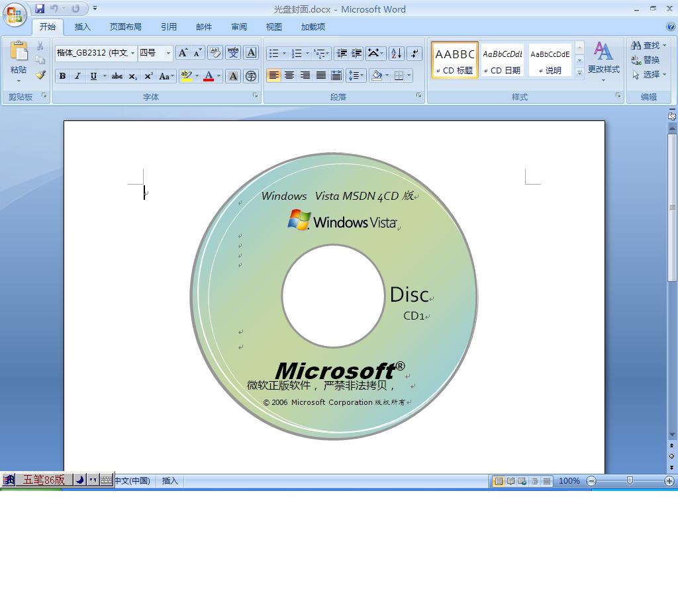Apply the CD 日期 style
This screenshot has height=616, width=678.
click(502, 60)
